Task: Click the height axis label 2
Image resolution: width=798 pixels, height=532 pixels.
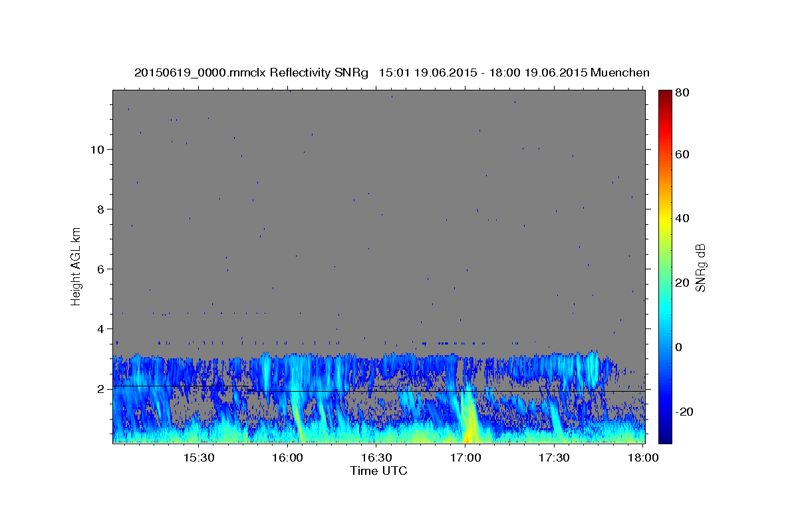Action: point(101,388)
